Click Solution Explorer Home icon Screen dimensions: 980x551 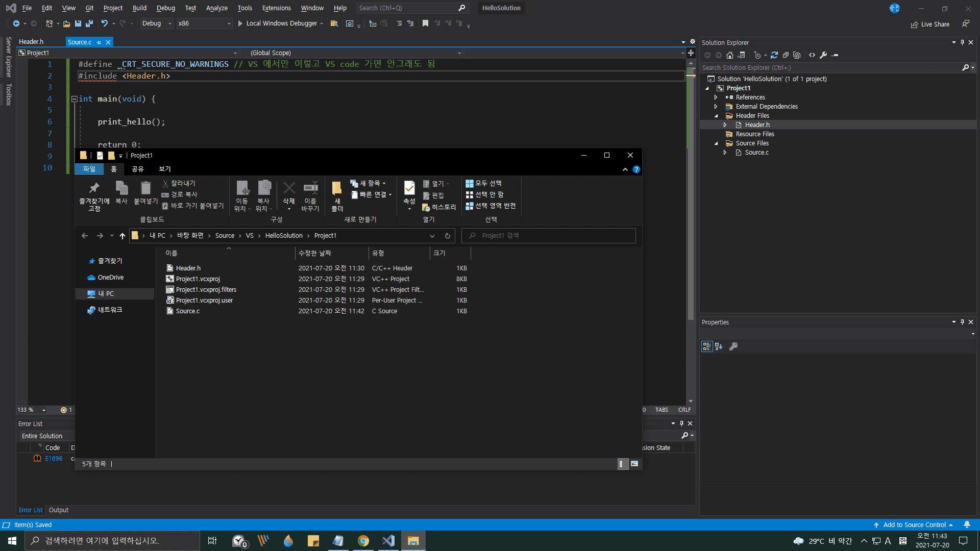point(730,55)
